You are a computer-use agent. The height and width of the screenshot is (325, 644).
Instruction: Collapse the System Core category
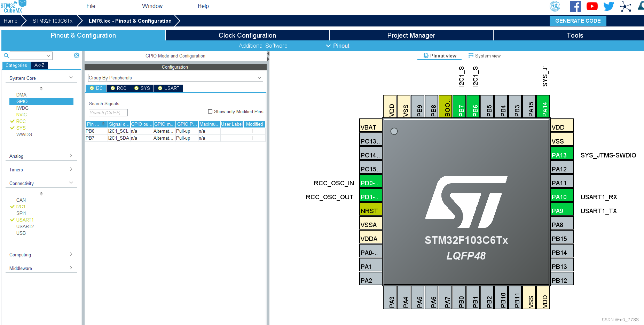tap(71, 77)
